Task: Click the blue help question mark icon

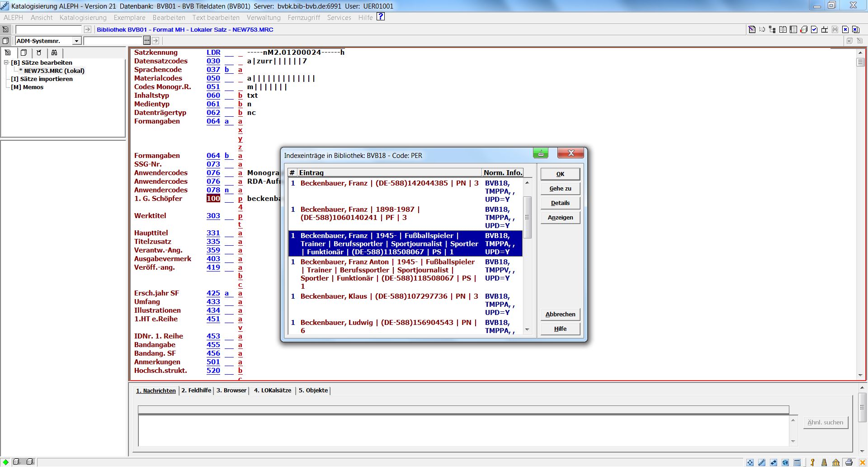Action: (381, 17)
